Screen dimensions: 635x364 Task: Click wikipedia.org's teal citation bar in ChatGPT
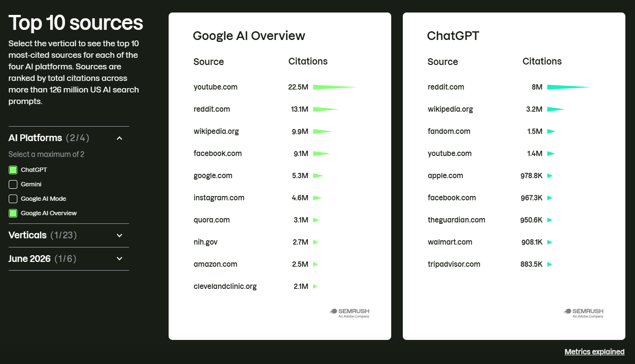click(556, 109)
